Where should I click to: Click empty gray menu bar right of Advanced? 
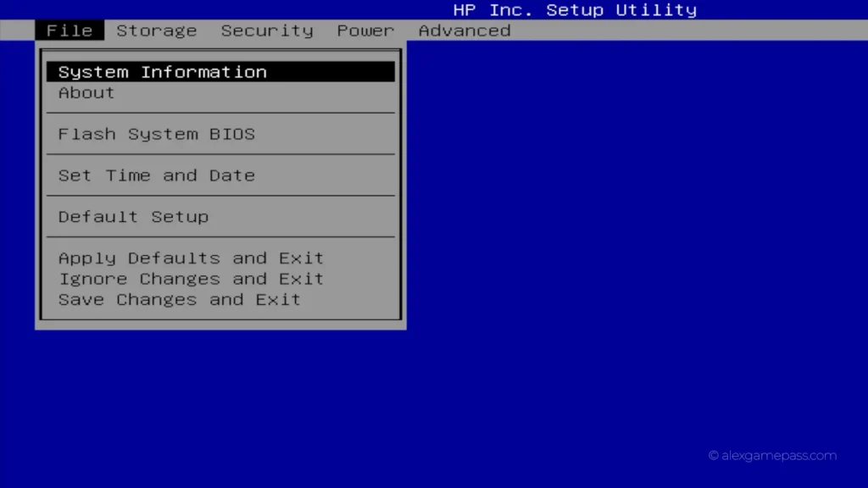pos(689,30)
